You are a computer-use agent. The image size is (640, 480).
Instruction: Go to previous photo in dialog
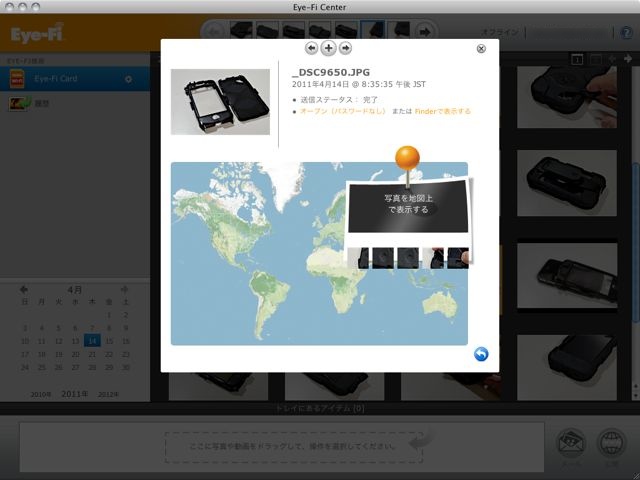[311, 48]
